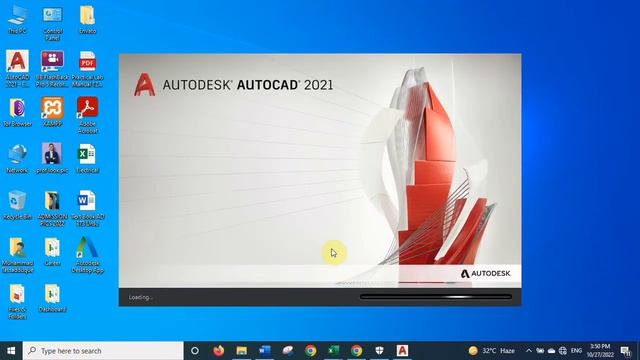This screenshot has width=640, height=360.
Task: Select the Network desktop icon
Action: click(17, 158)
